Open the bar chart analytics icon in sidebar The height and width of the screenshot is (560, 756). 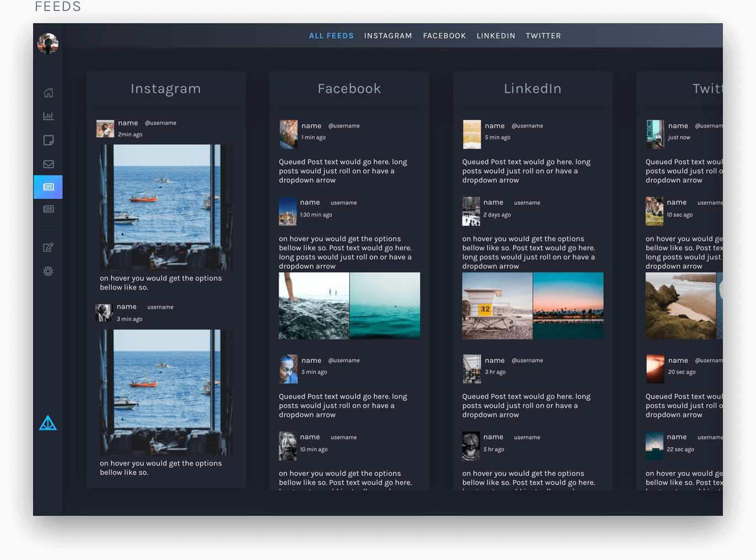pyautogui.click(x=49, y=116)
